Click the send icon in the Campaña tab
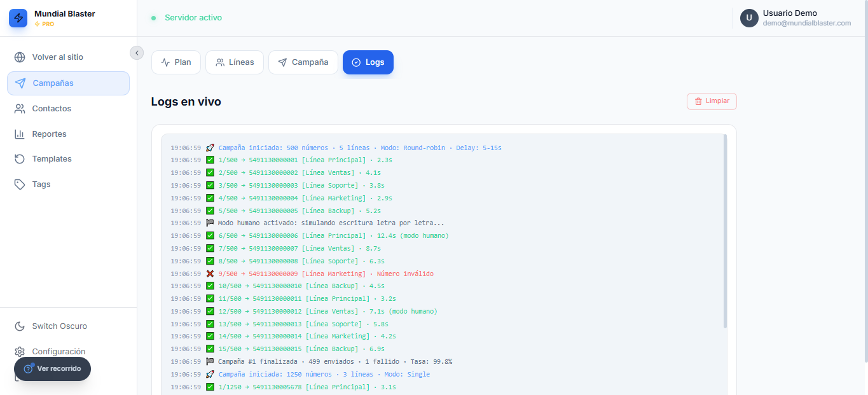The image size is (868, 395). 283,62
